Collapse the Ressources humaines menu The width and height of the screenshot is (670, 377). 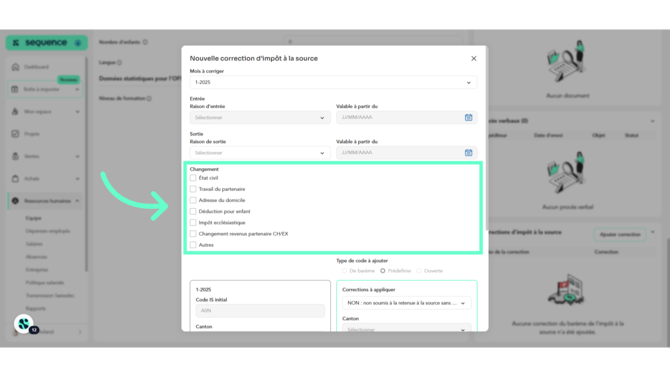(77, 201)
